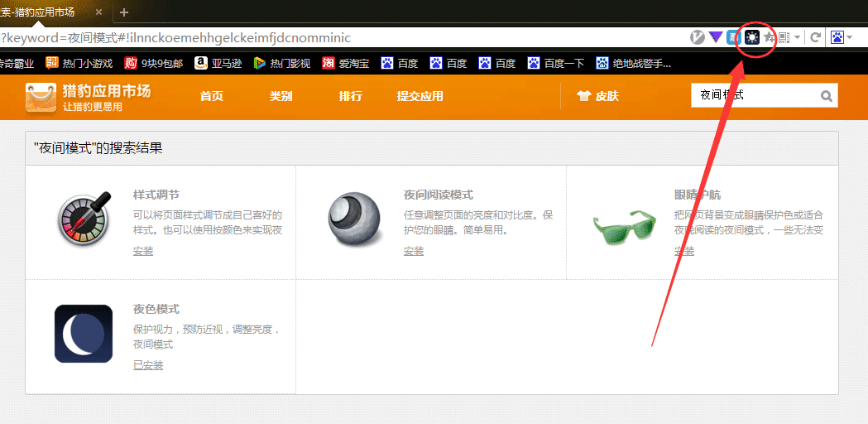Click the search magnifier icon in store
The height and width of the screenshot is (424, 868).
coord(827,96)
